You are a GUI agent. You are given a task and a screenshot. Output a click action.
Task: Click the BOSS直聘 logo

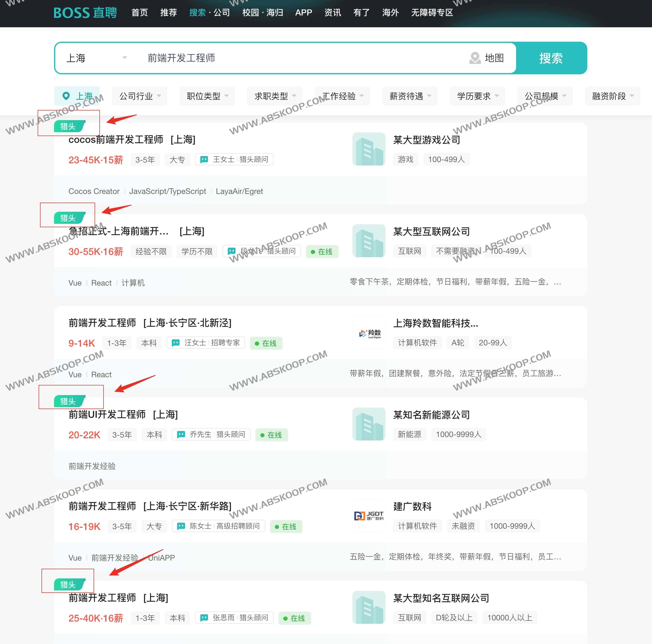[x=85, y=13]
